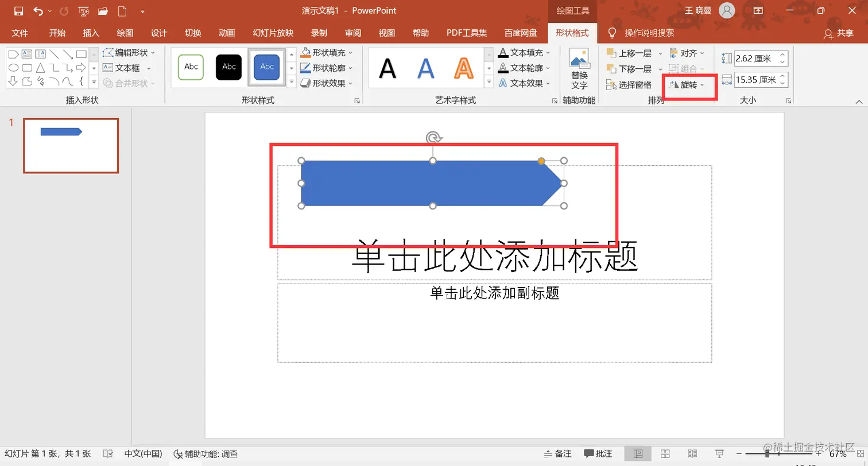Image resolution: width=868 pixels, height=466 pixels.
Task: Click the lightbulb 操作说明搜索 box
Action: click(x=641, y=33)
